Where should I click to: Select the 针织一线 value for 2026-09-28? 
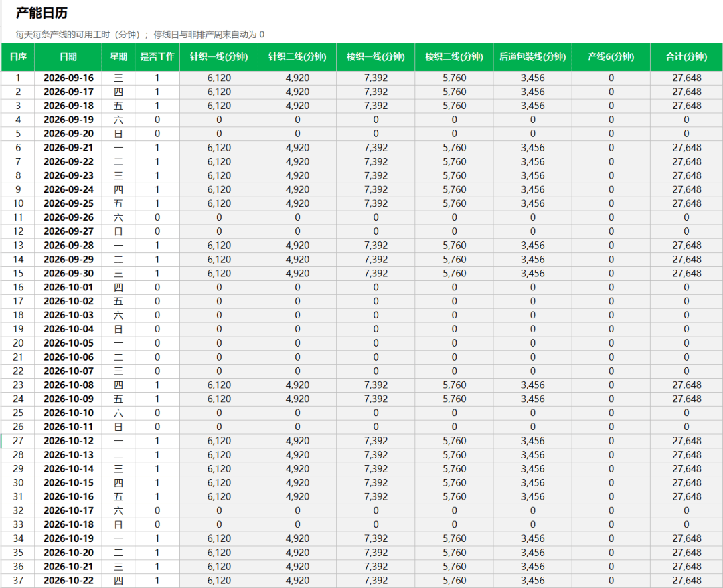point(219,245)
